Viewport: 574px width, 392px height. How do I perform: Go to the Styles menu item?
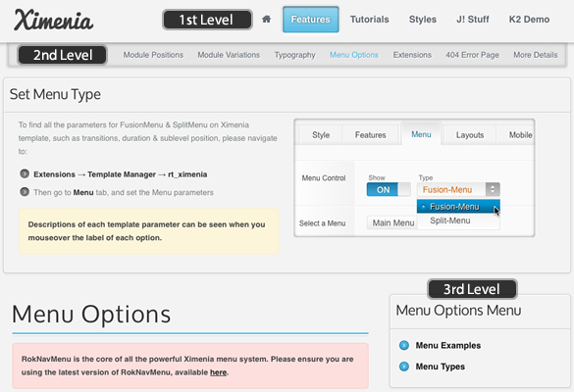[423, 20]
